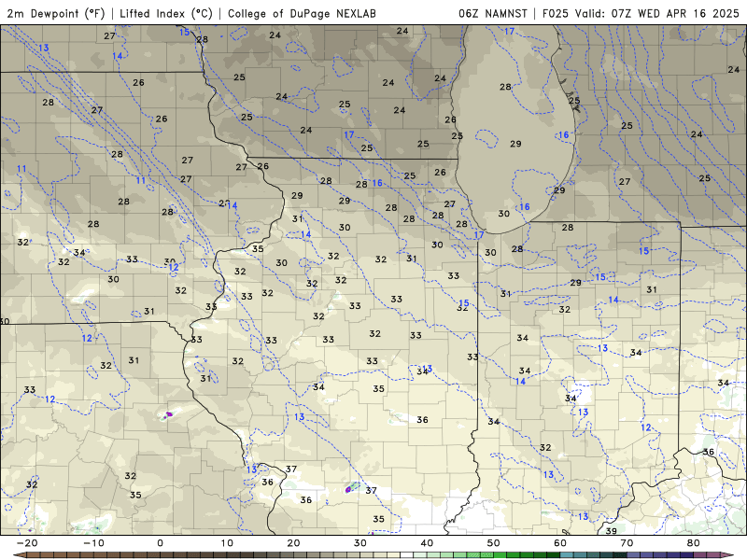Click the black dewpoint value "39" on the map
747x560 pixels.
tap(611, 530)
